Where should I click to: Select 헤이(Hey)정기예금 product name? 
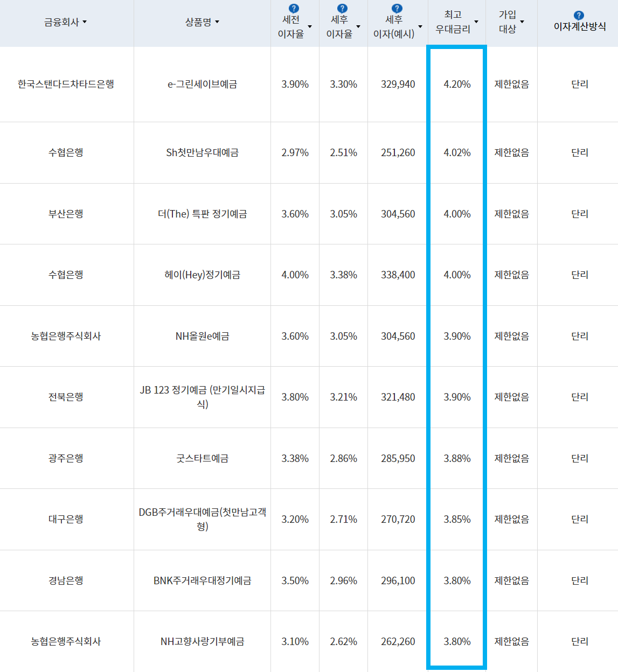[x=202, y=275]
